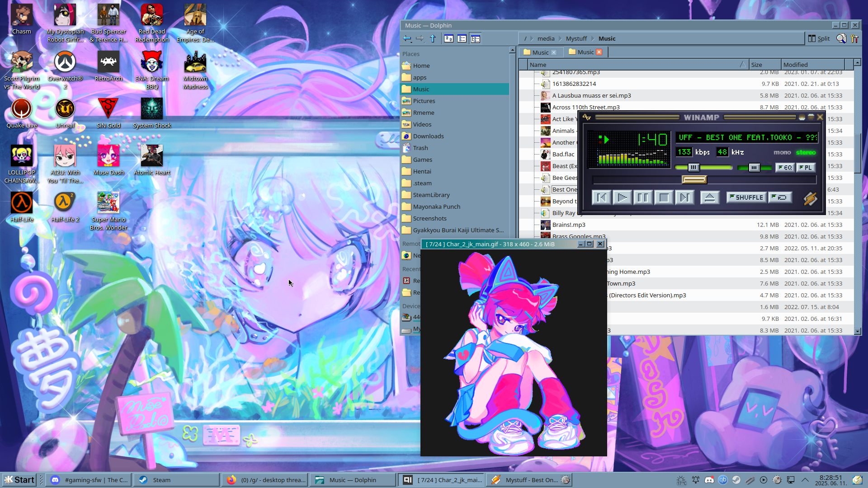Click Winamp volume slider handle
Screen dimensions: 868x488
point(693,168)
